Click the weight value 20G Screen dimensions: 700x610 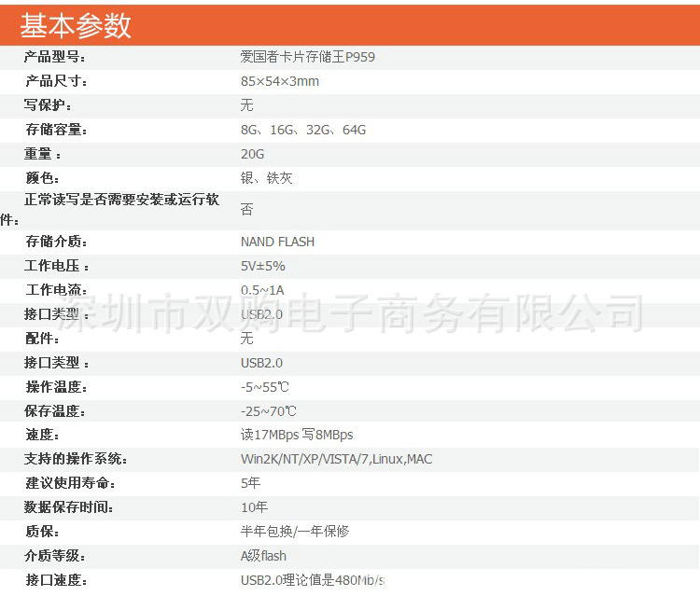point(252,154)
